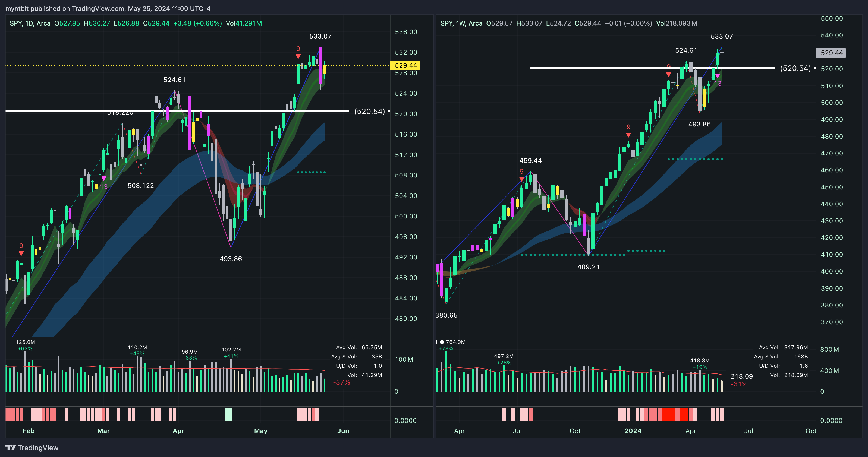The height and width of the screenshot is (457, 868).
Task: Click the gray 529.44 price tag on weekly axis
Action: click(831, 53)
